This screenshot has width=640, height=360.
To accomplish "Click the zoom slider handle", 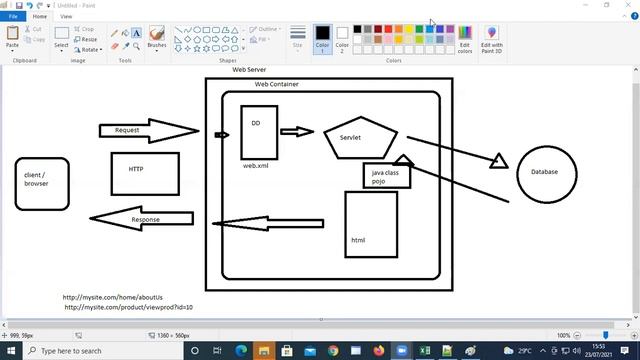I will click(606, 335).
